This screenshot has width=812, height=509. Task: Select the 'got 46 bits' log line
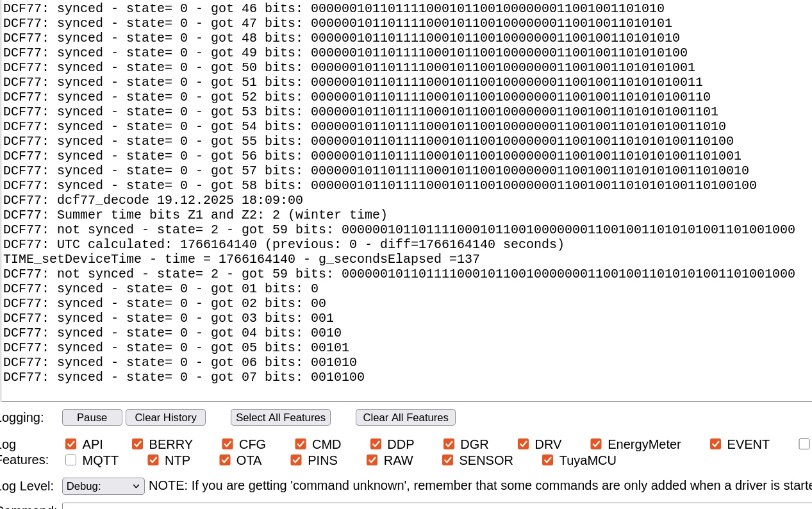pyautogui.click(x=334, y=8)
